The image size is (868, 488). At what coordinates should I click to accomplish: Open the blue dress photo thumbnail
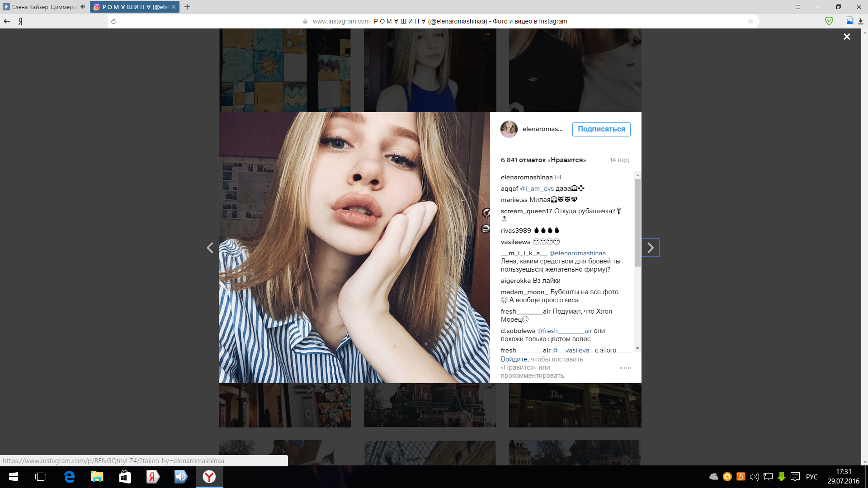[430, 70]
